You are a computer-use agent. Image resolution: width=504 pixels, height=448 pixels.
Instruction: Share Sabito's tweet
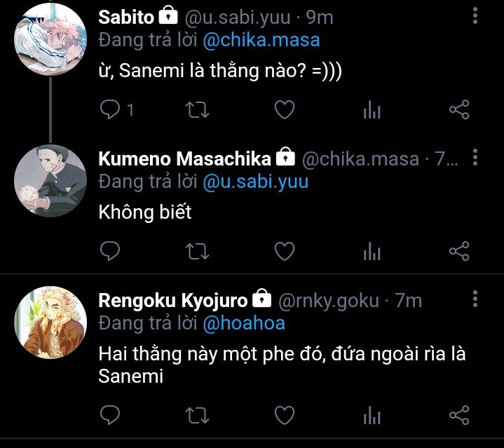tap(458, 109)
